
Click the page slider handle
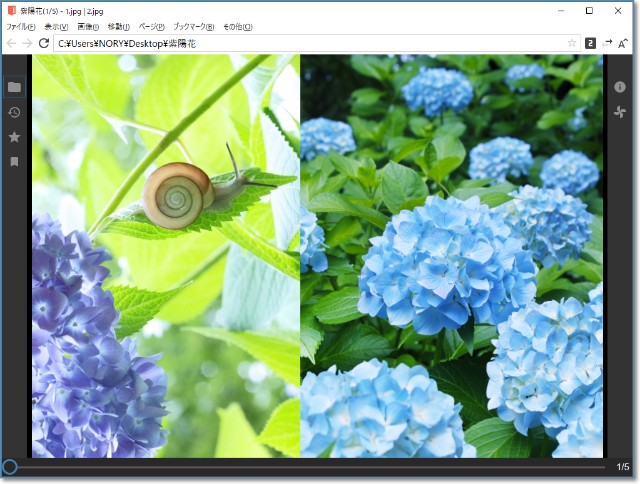[9, 467]
